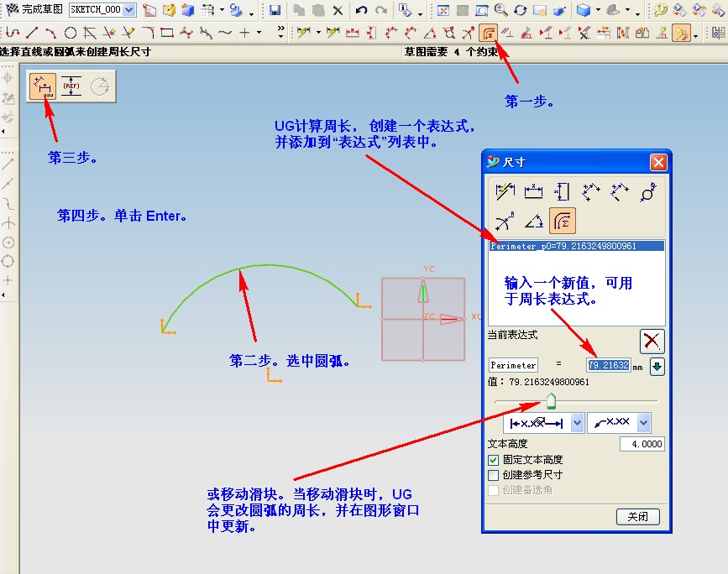Image resolution: width=728 pixels, height=574 pixels.
Task: Click the Line sketch tool in toolbar
Action: 34,33
